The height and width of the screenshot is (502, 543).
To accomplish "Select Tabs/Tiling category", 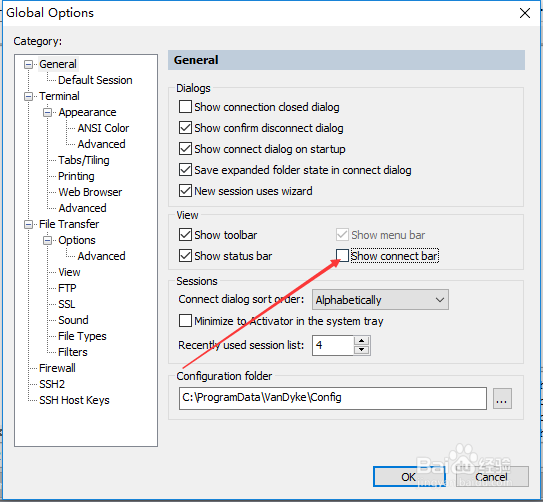I will pyautogui.click(x=83, y=160).
